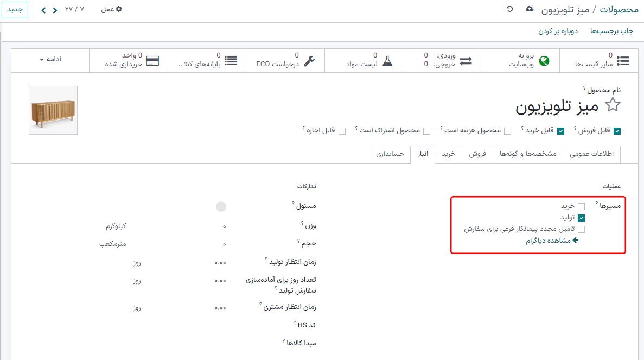Disable the تولید route checkbox
The width and height of the screenshot is (644, 360).
coord(582,218)
